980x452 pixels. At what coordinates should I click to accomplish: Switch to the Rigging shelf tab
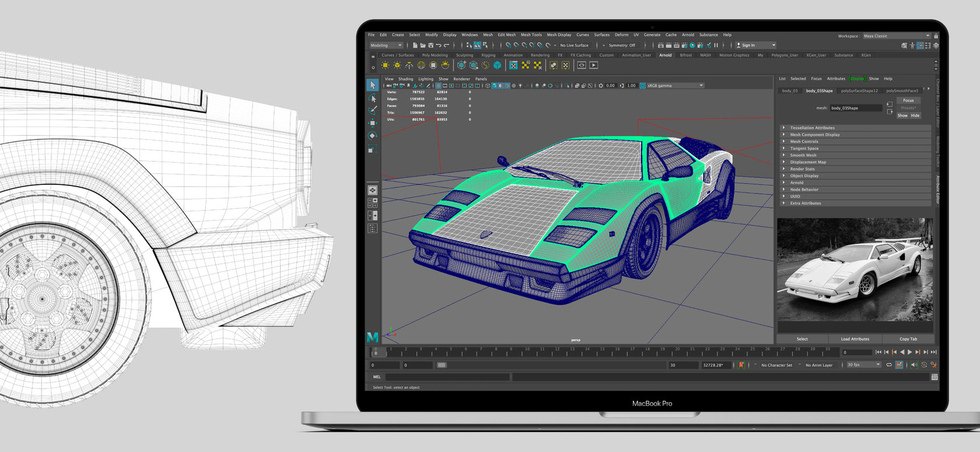488,55
